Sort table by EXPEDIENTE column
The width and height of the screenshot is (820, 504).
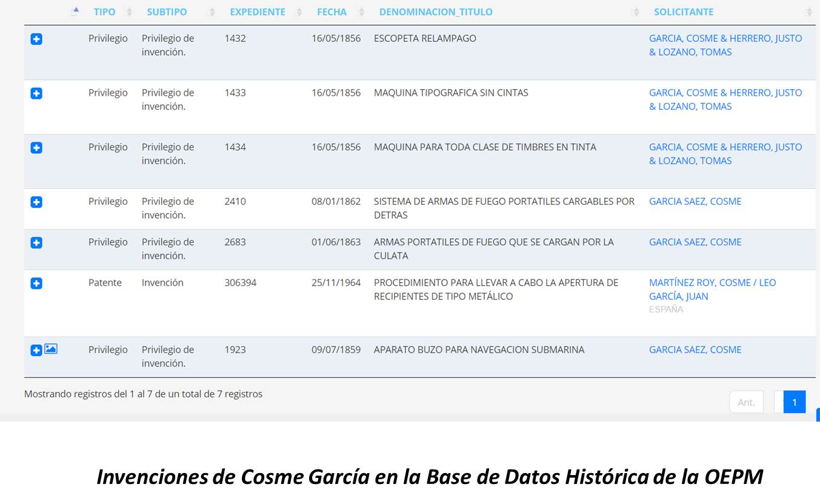257,12
